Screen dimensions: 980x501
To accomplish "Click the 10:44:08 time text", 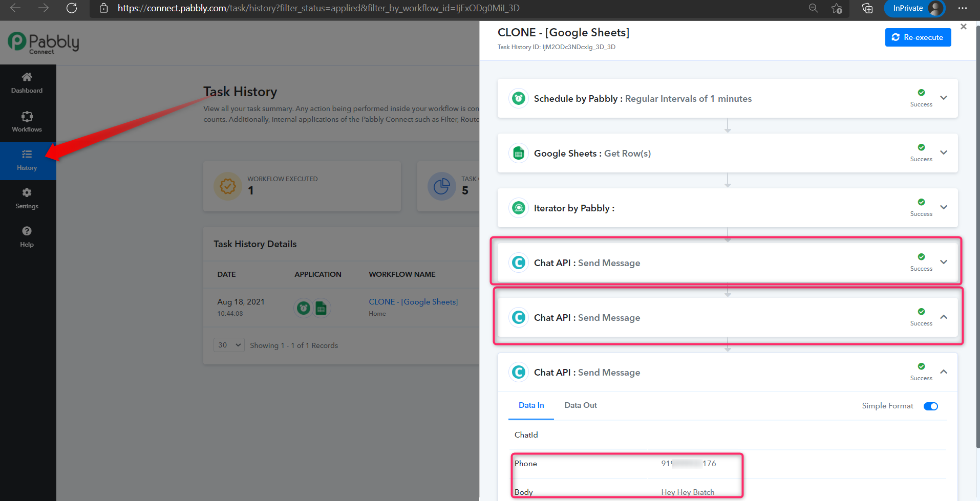I will pos(230,314).
